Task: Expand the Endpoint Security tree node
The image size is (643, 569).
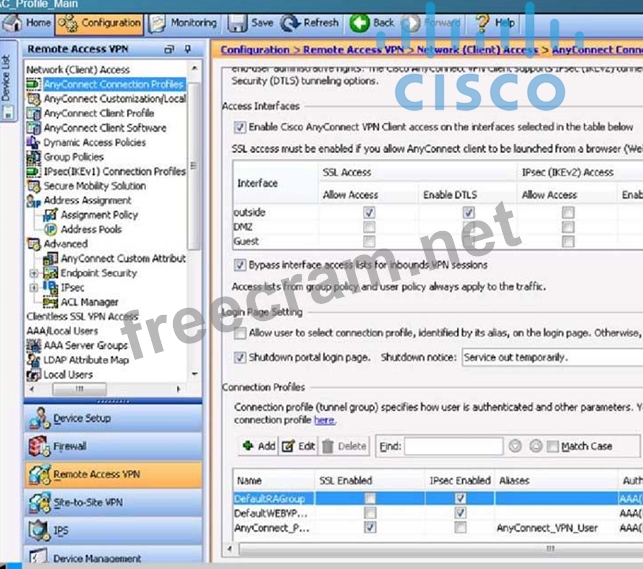Action: click(x=35, y=273)
